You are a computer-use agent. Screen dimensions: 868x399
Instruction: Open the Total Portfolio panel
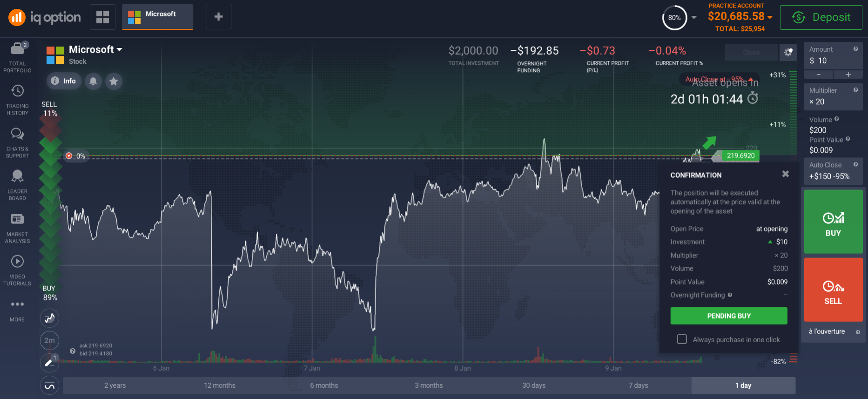17,57
